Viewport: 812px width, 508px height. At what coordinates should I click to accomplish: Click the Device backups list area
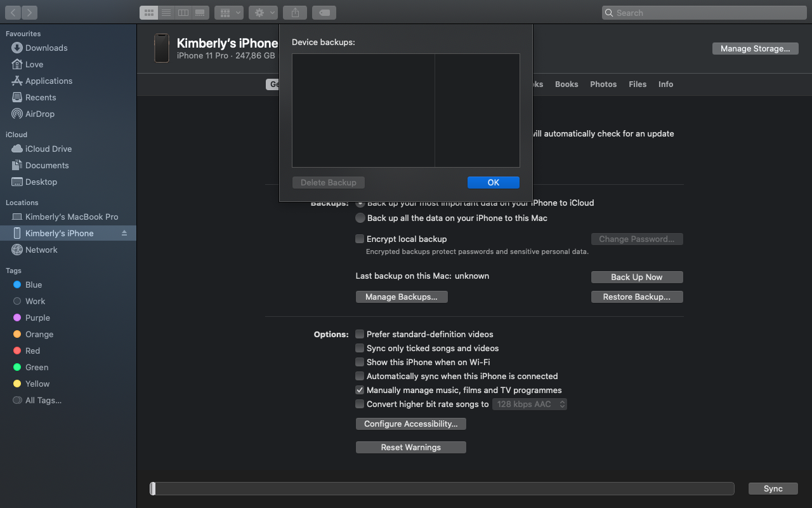click(x=405, y=110)
